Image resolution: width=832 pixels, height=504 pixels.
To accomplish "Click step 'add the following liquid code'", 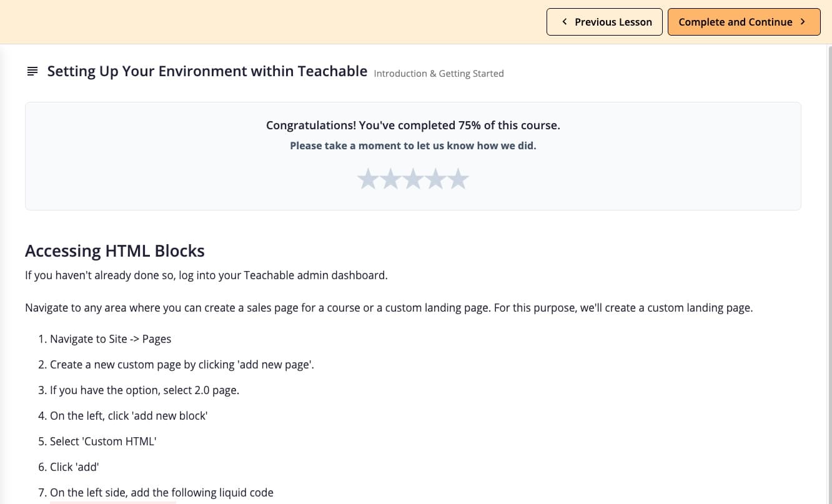I will tap(162, 493).
